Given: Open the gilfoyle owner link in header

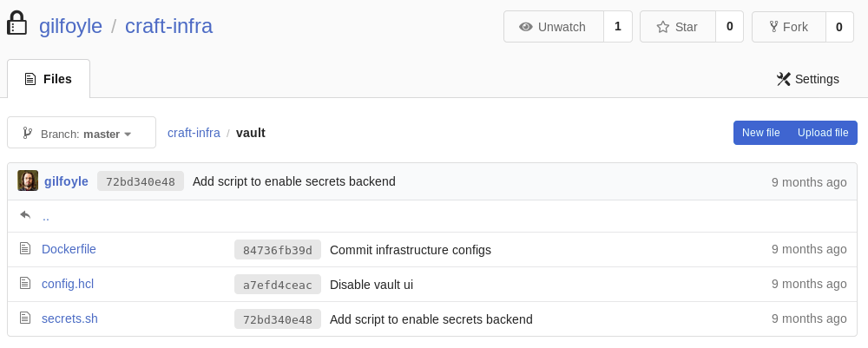Looking at the screenshot, I should (x=70, y=26).
